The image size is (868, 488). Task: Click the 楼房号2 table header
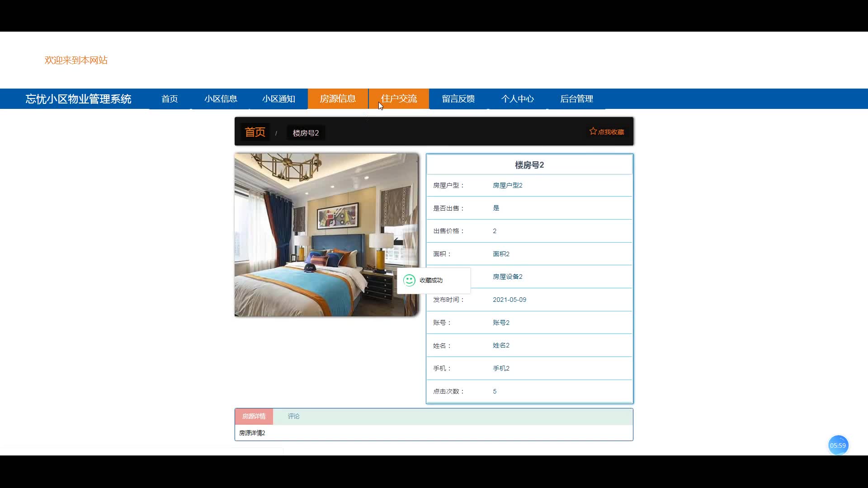pyautogui.click(x=529, y=165)
